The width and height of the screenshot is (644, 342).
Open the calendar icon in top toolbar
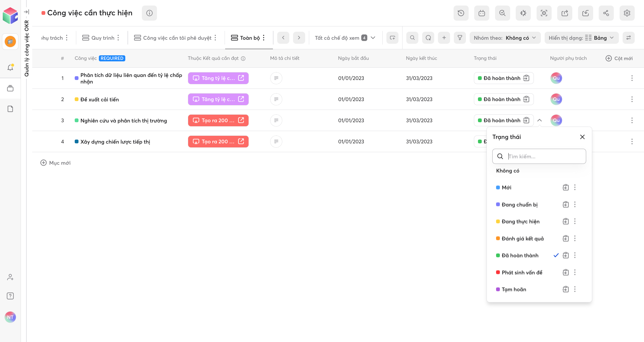tap(482, 13)
